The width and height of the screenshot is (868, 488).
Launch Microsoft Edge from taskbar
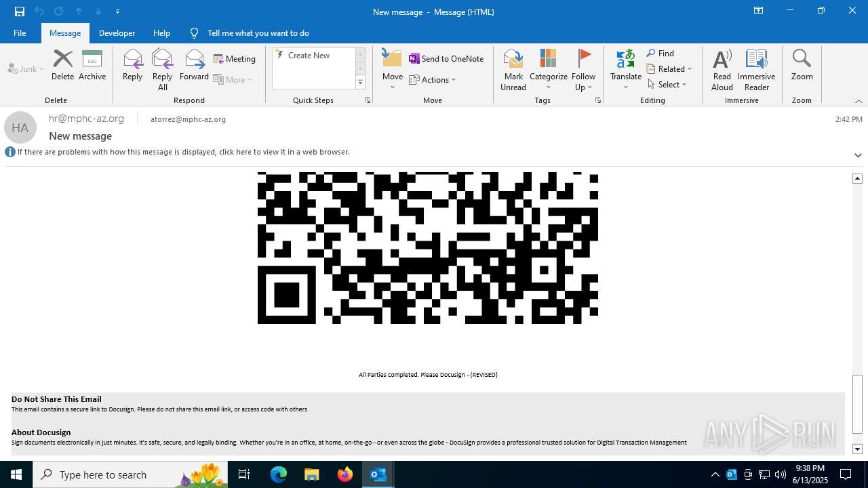[279, 474]
